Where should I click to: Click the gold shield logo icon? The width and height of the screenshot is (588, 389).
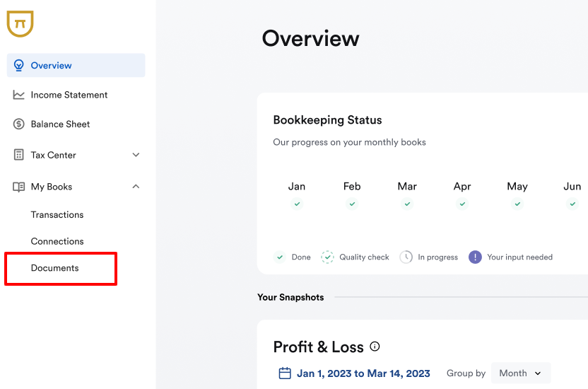point(20,24)
